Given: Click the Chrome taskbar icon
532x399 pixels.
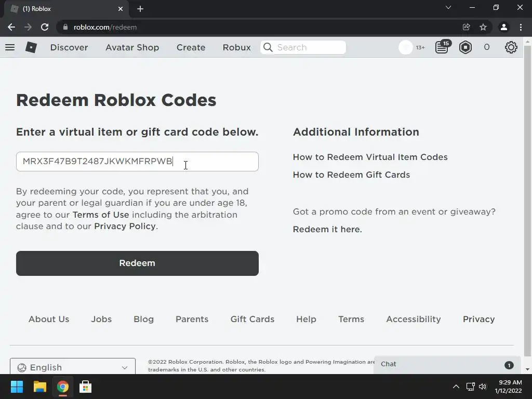Looking at the screenshot, I should tap(63, 387).
